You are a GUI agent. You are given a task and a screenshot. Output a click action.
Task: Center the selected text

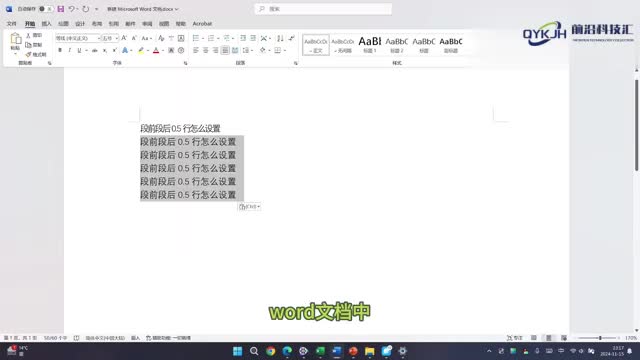[x=206, y=51]
